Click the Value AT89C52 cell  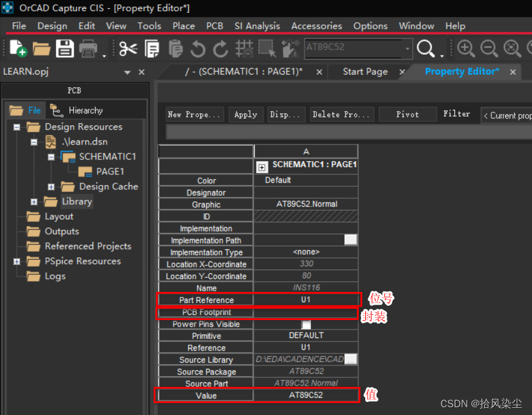[x=305, y=395]
